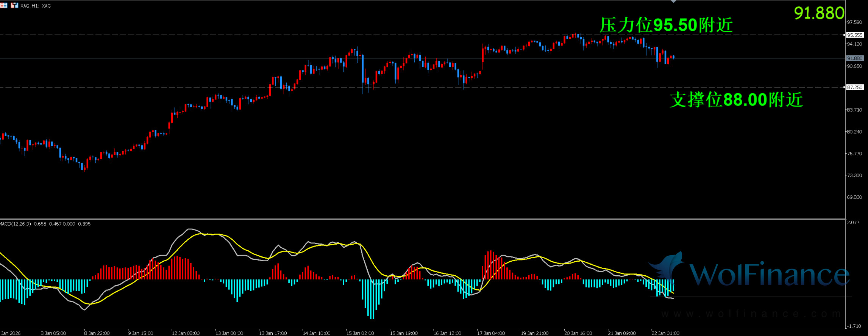Click the large green 91.880 price display
Viewport: 868px width, 336px height.
coord(819,13)
